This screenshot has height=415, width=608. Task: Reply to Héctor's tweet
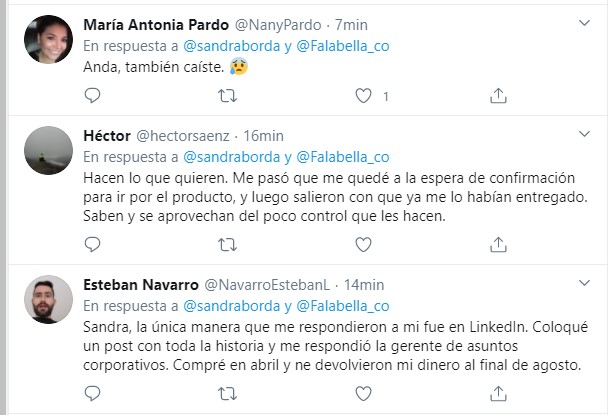point(92,244)
